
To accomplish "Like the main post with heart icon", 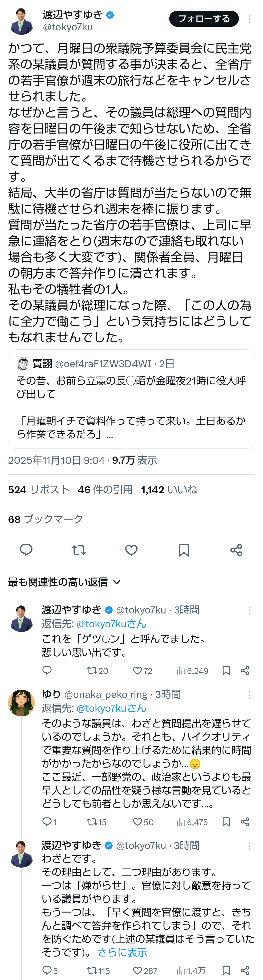I will 131,550.
